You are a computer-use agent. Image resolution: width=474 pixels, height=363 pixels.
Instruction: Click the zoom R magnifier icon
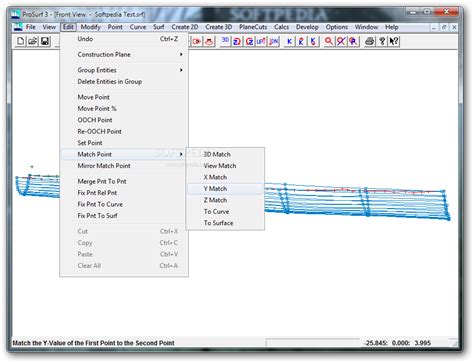(353, 41)
